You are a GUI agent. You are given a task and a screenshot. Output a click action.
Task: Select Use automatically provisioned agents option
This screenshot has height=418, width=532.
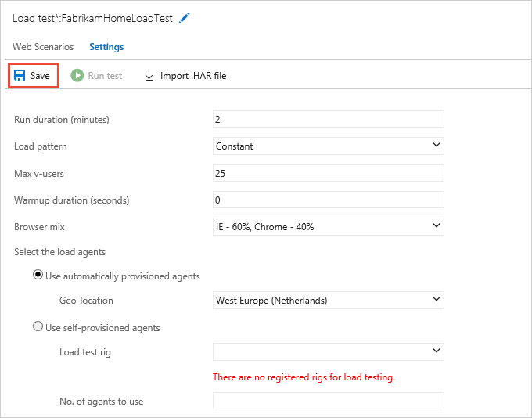(38, 276)
